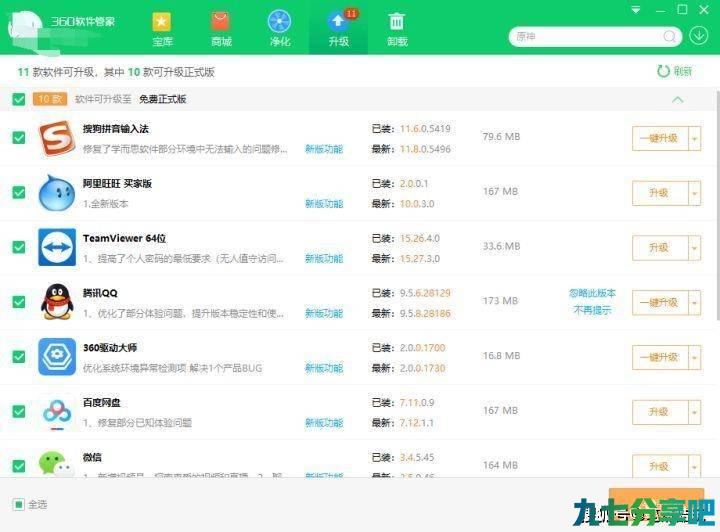Open 新版功能 link for 百度网盘
720x532 pixels.
coord(324,423)
